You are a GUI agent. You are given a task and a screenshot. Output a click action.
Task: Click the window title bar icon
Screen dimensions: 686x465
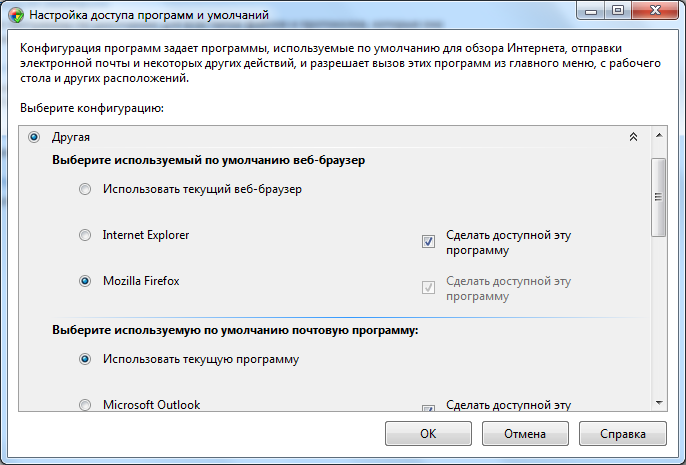[x=14, y=15]
